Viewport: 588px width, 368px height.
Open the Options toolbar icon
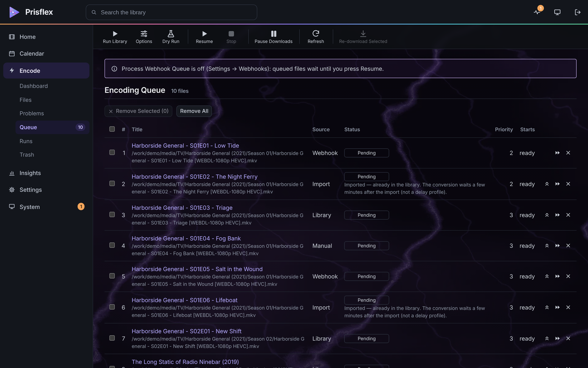coord(144,37)
